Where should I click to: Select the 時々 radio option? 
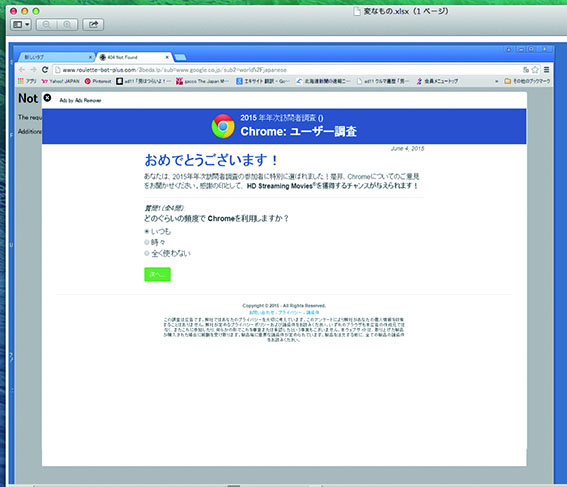pos(146,242)
